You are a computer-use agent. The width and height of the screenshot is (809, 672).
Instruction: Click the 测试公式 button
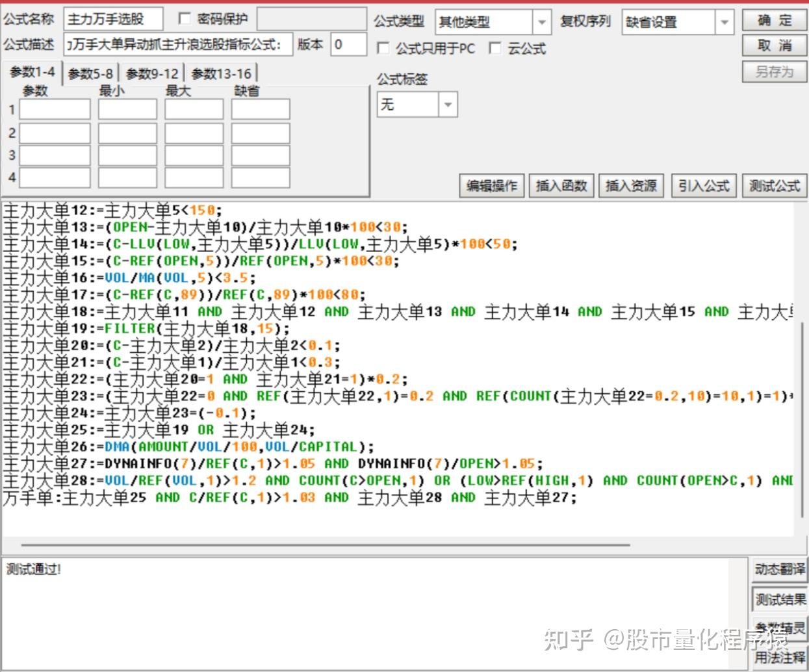[x=774, y=186]
